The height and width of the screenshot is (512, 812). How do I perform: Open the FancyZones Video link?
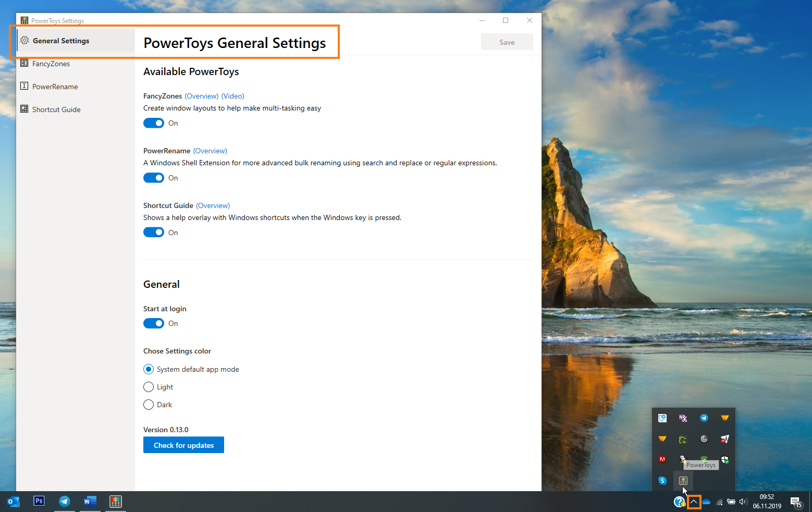[x=233, y=96]
